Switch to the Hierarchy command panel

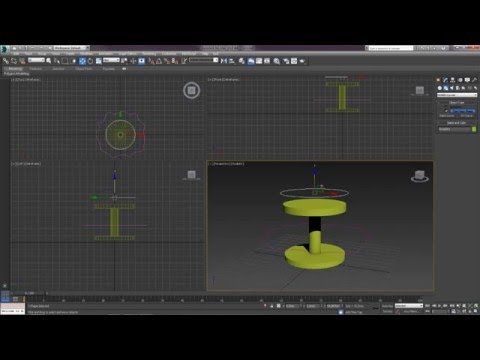(x=453, y=80)
